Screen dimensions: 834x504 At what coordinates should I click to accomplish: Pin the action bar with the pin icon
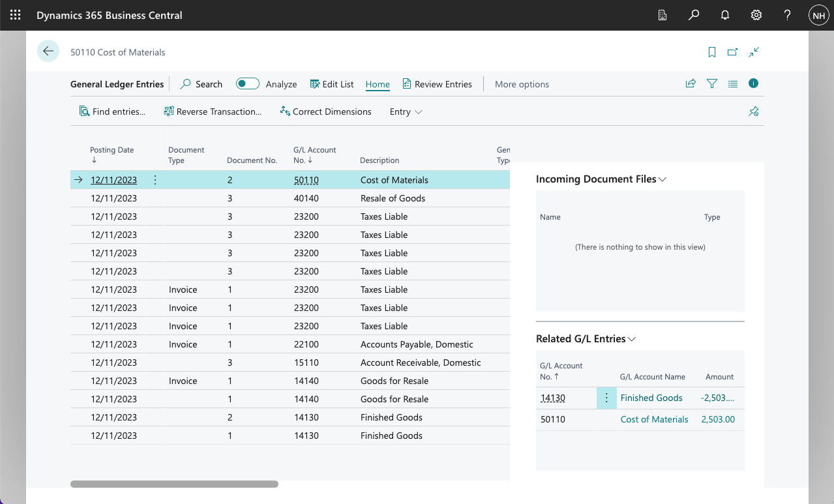753,111
